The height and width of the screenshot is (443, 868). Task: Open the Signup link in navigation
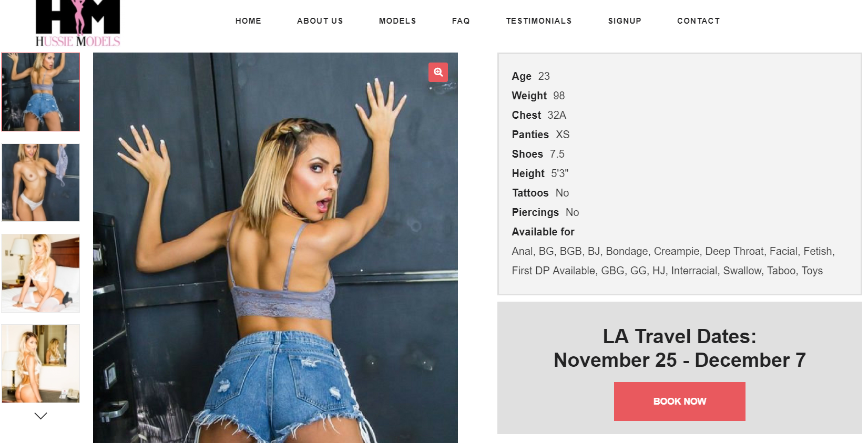point(625,21)
